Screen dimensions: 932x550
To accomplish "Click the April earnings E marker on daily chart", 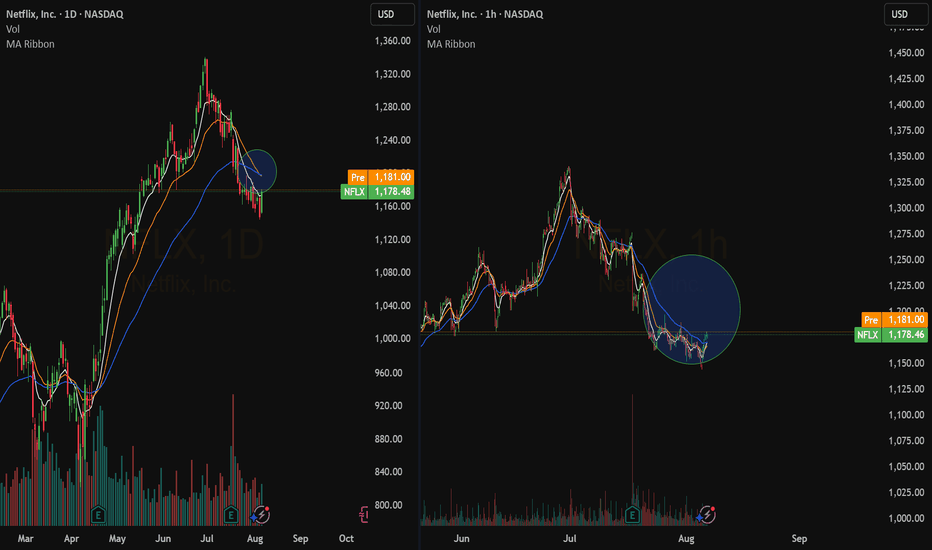I will 98,514.
